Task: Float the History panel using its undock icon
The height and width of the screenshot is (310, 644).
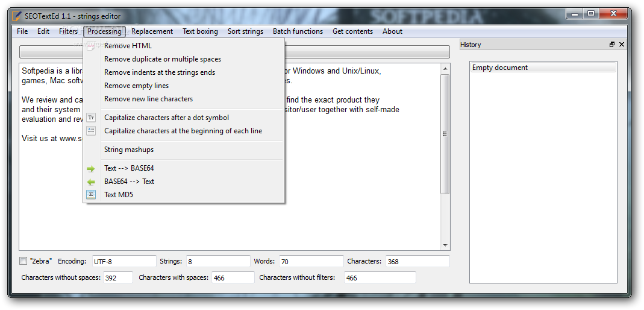Action: tap(612, 45)
